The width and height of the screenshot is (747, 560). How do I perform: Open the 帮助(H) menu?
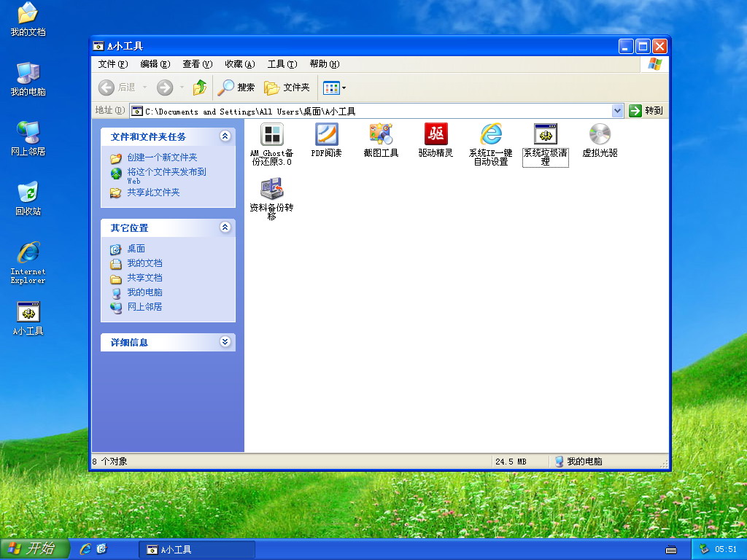coord(325,64)
